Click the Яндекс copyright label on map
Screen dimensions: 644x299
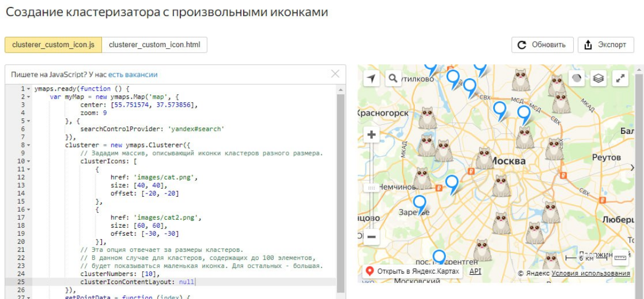(534, 273)
